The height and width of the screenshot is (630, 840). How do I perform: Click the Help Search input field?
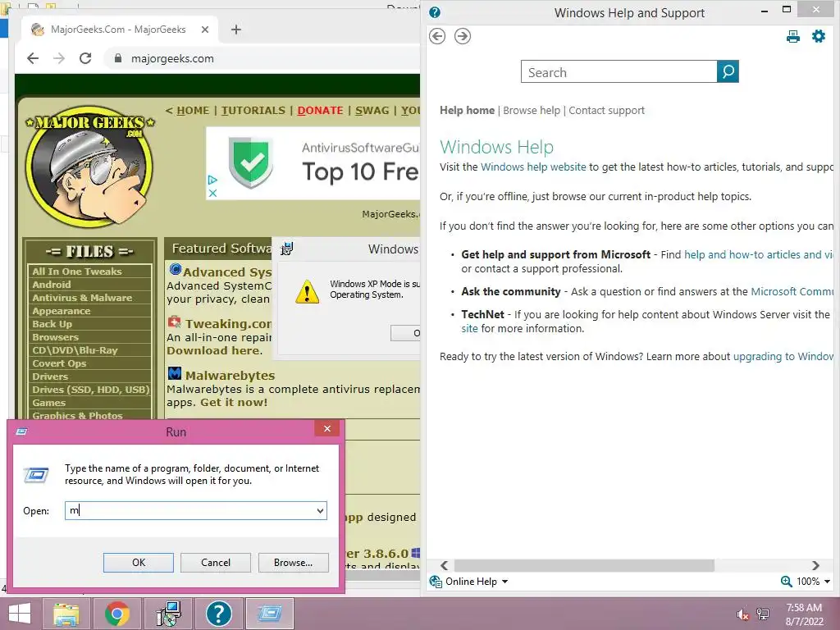point(619,72)
